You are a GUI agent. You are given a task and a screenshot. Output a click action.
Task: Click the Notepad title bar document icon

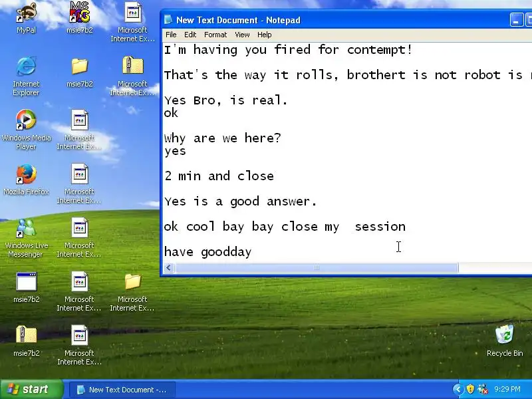(168, 20)
